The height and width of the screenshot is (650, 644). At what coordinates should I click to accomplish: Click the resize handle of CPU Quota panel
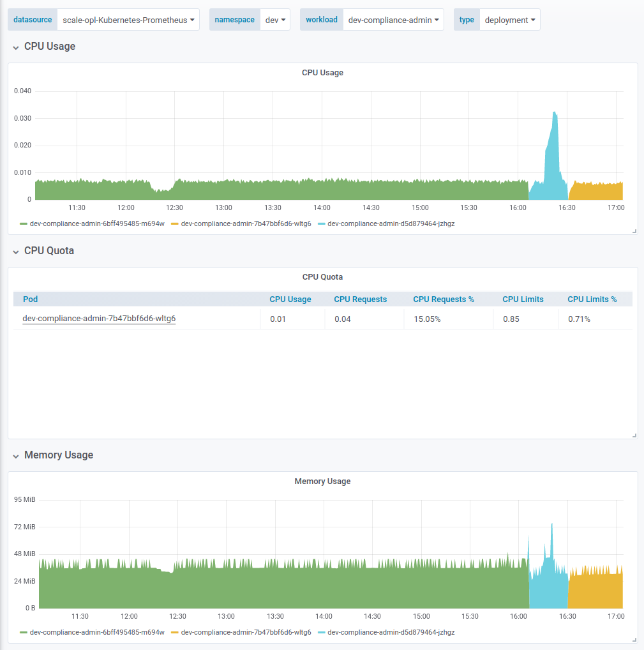634,435
